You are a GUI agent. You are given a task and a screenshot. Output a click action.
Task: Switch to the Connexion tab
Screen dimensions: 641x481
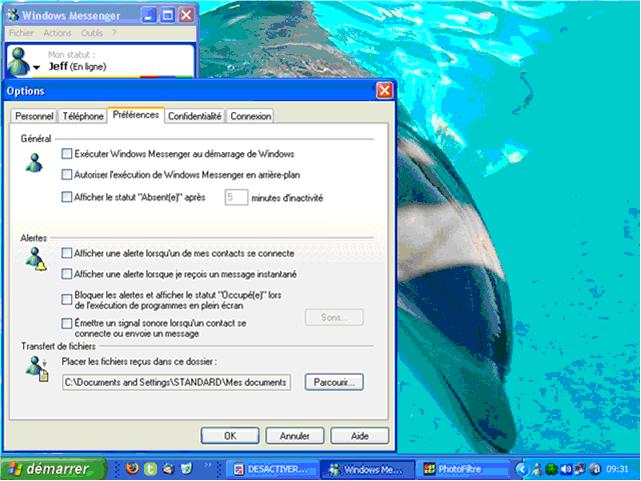tap(251, 116)
